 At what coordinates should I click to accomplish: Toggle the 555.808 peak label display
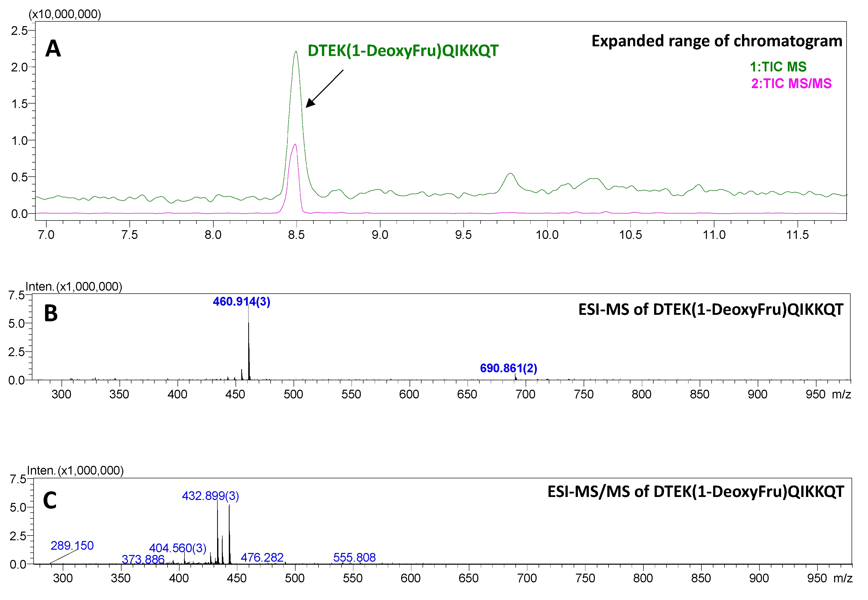tap(354, 558)
